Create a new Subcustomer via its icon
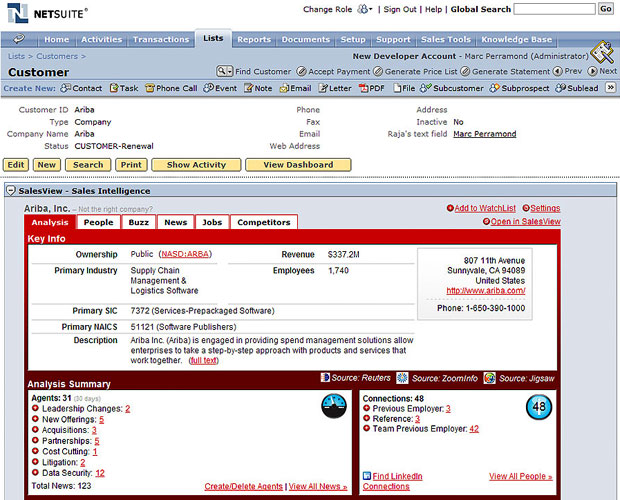Image resolution: width=620 pixels, height=500 pixels. click(x=426, y=88)
